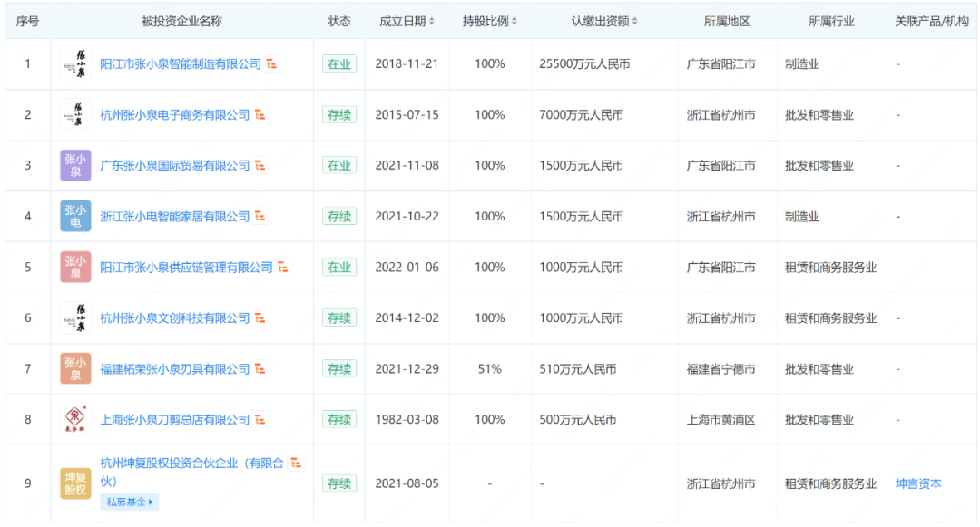Screen dimensions: 980x527
Task: Sort table by 成立日期 column
Action: [x=407, y=21]
